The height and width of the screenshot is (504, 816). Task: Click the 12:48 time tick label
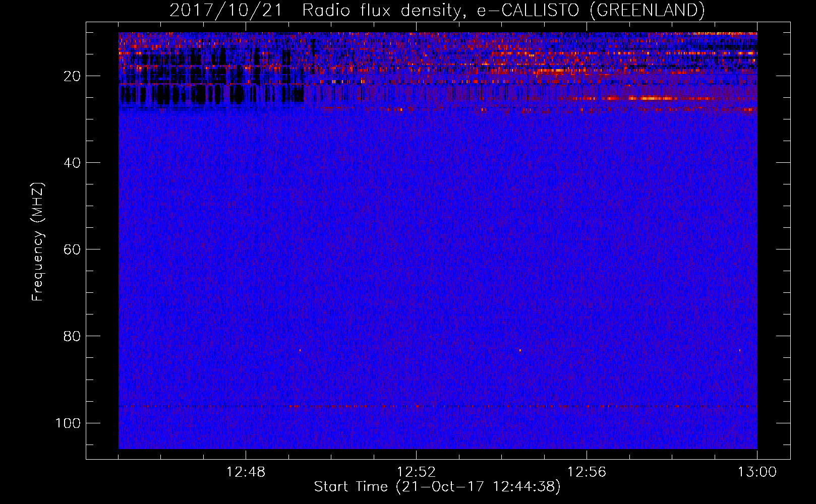[246, 472]
